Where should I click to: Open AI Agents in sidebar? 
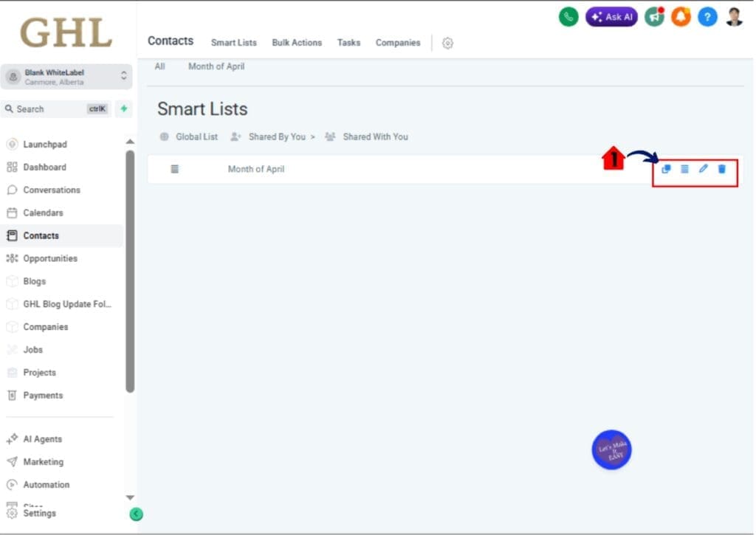click(42, 439)
